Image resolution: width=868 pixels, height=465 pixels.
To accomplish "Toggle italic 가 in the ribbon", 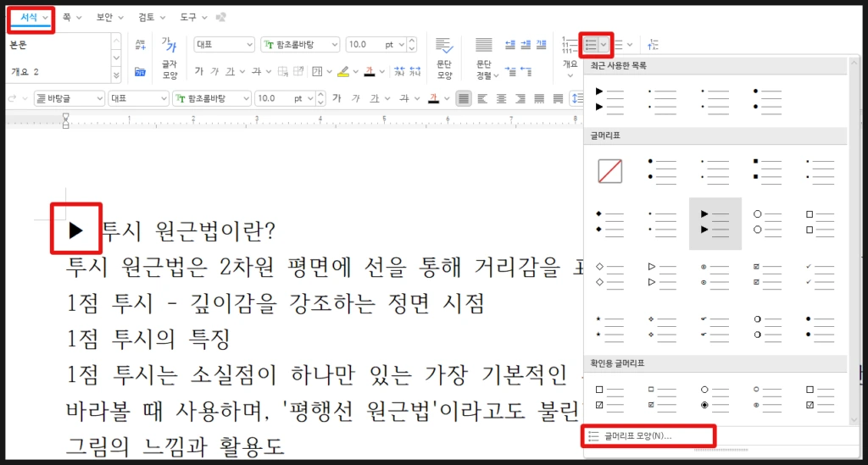I will (214, 71).
